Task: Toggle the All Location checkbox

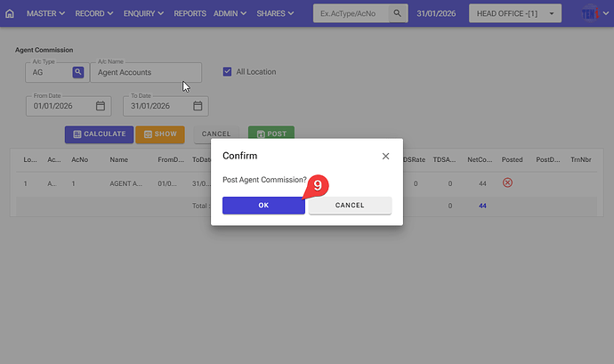Action: click(x=228, y=72)
